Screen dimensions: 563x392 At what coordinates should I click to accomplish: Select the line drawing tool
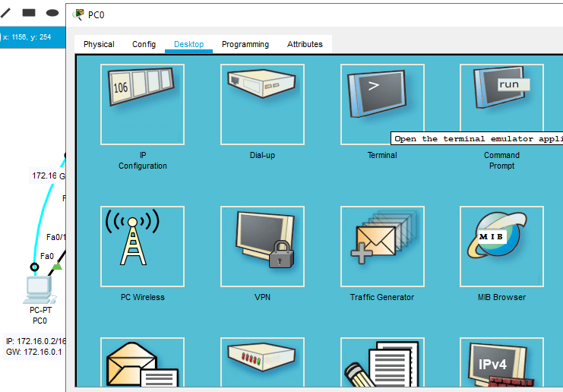point(5,13)
